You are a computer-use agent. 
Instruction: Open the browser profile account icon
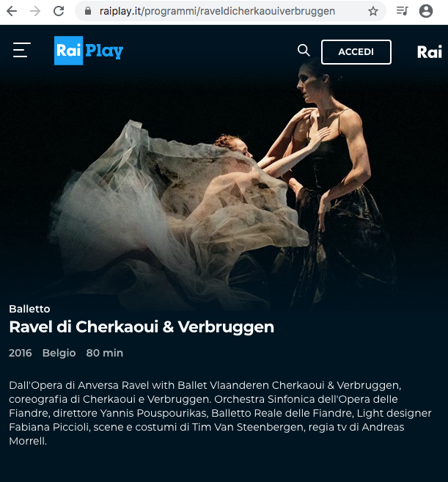[x=426, y=12]
